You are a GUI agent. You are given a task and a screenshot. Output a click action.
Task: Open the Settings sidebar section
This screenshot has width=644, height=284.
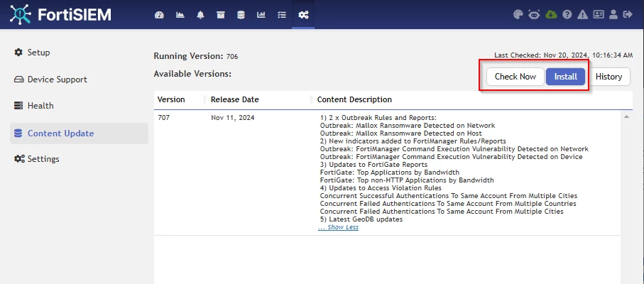pyautogui.click(x=79, y=159)
